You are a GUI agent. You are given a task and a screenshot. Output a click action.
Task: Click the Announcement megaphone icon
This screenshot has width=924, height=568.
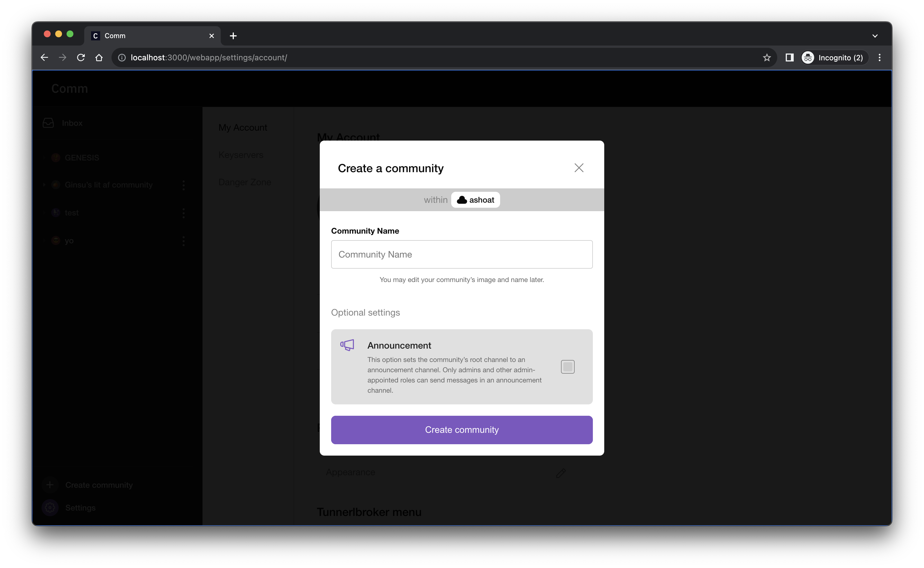(347, 345)
